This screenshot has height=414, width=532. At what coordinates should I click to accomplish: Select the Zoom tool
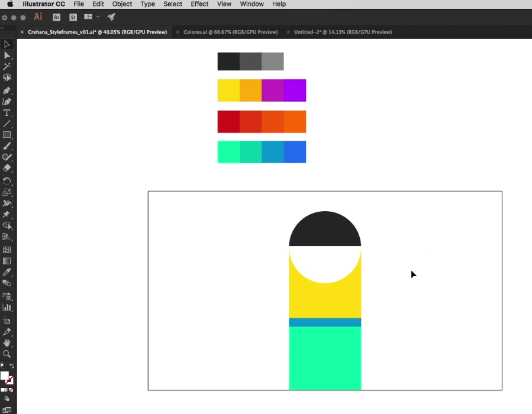pyautogui.click(x=7, y=354)
